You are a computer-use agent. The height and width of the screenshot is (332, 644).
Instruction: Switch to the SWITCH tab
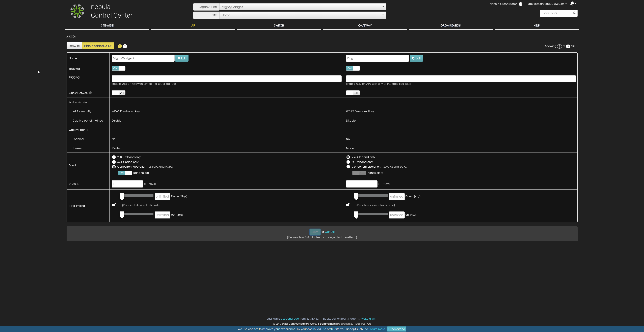(x=279, y=25)
